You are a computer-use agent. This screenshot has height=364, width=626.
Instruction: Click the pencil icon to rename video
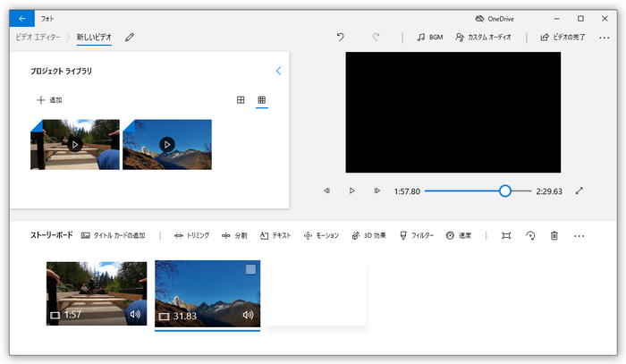[130, 38]
